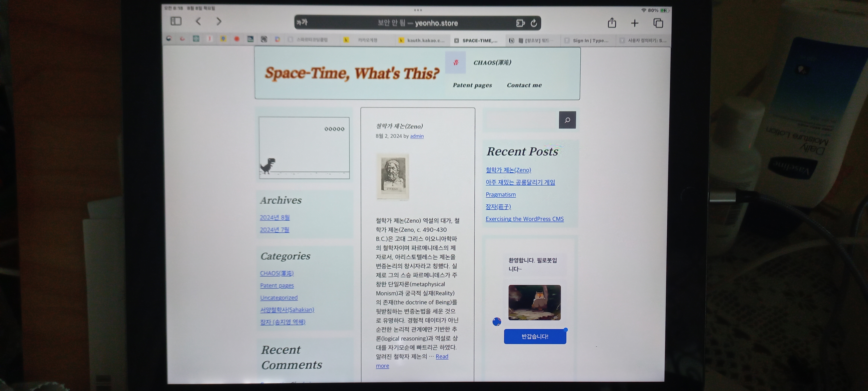
Task: Click the Read more link
Action: pos(412,361)
